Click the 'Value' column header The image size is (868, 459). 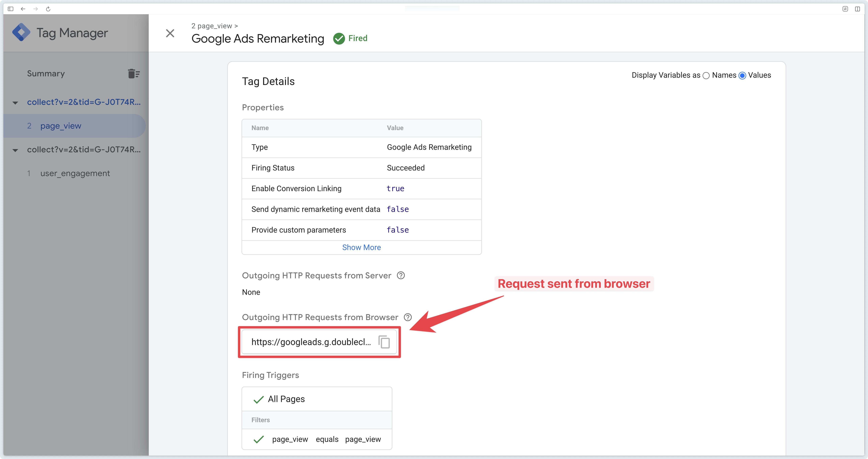pyautogui.click(x=395, y=128)
